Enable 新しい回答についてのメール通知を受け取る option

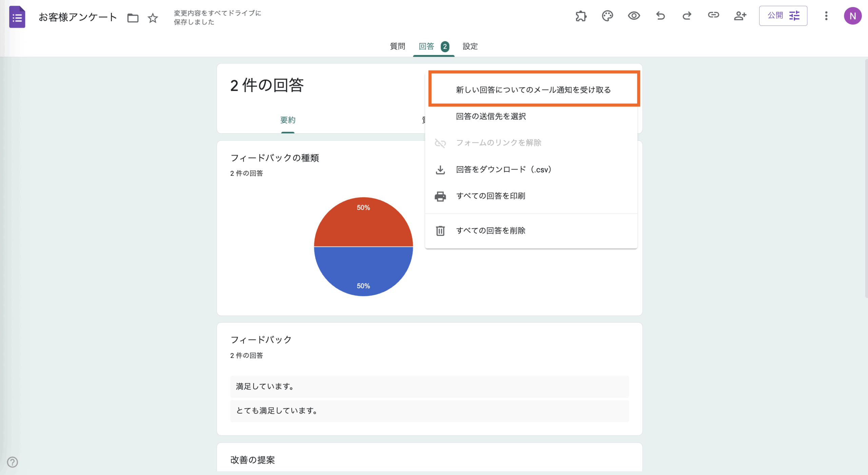(x=533, y=90)
